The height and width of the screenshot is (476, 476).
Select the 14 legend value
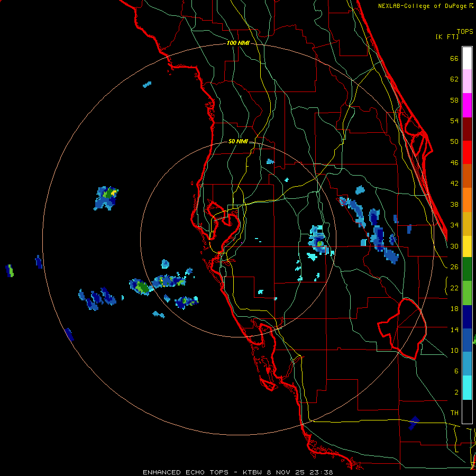click(x=454, y=329)
